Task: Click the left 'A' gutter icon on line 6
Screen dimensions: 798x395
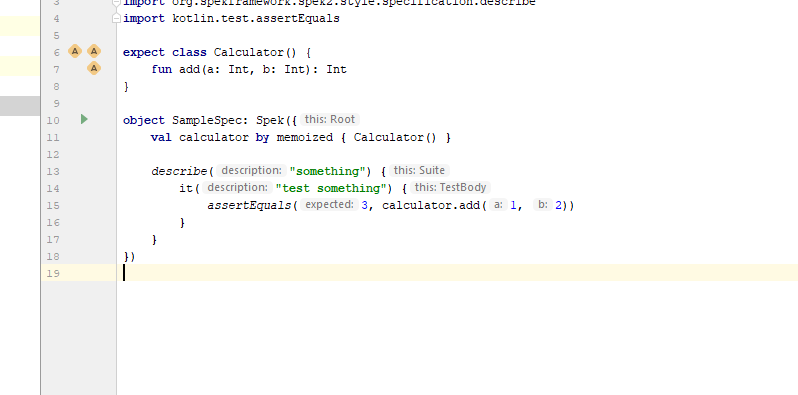Action: 75,51
